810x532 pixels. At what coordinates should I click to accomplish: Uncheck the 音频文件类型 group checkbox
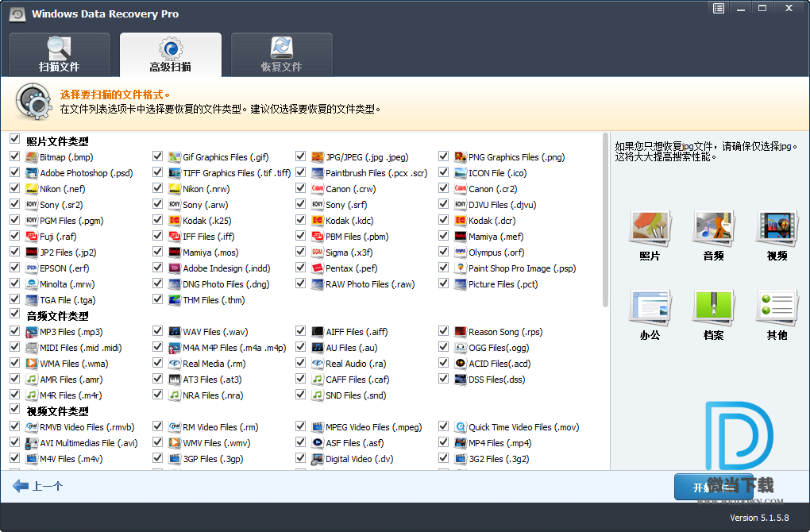14,314
